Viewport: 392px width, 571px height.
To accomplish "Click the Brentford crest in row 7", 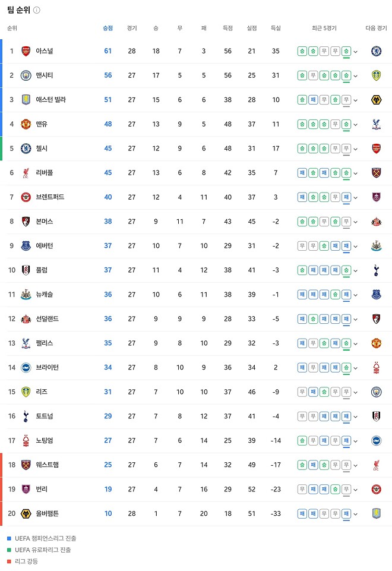I will point(26,197).
